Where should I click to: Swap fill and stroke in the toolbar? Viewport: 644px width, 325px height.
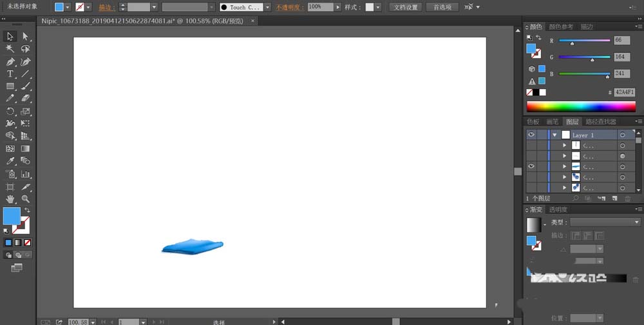click(27, 210)
